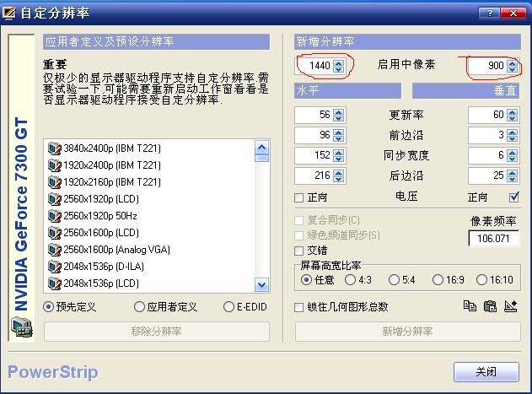Select the 4:3 aspect ratio radio

350,280
